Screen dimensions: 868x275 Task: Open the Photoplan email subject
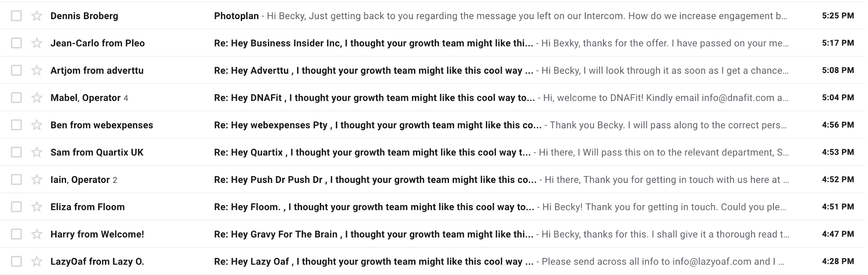(236, 16)
